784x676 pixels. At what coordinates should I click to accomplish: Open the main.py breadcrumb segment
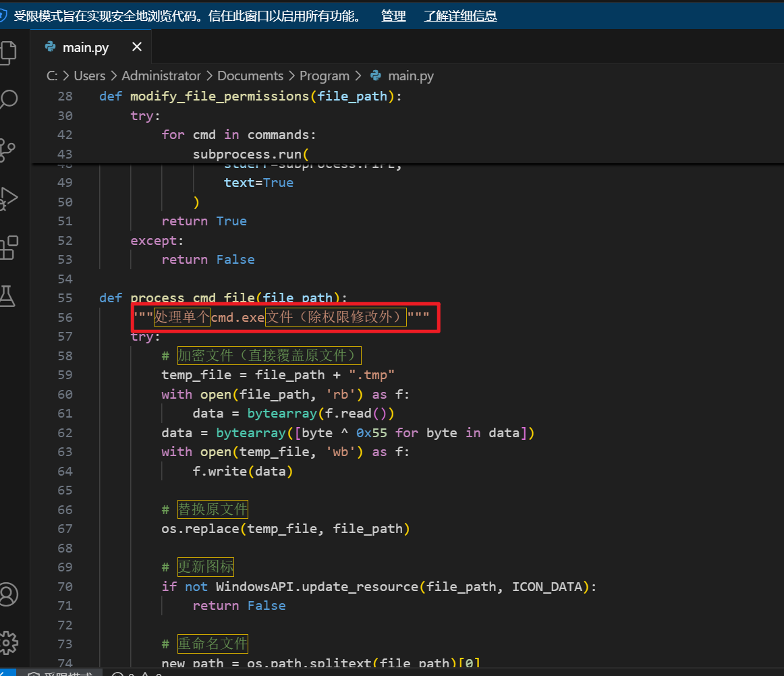coord(411,76)
